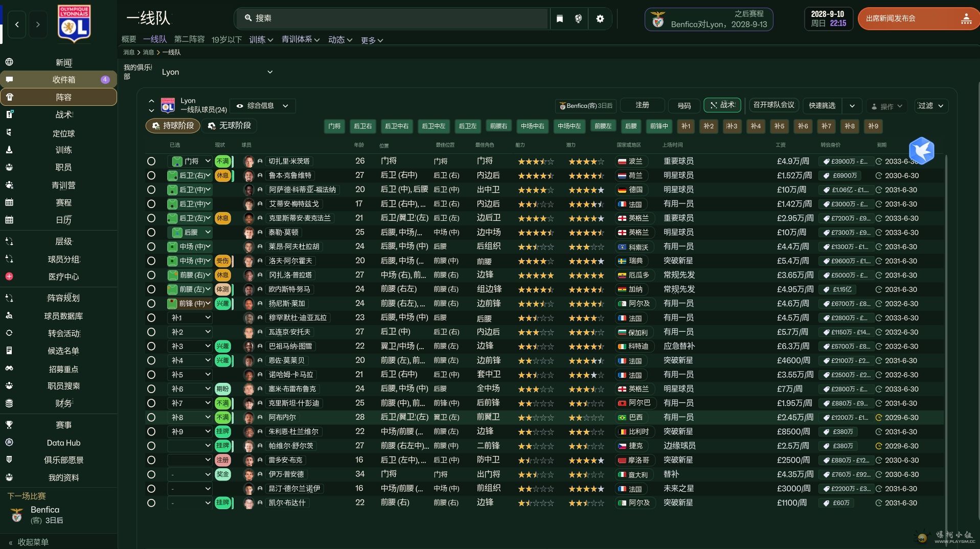Open the 操作 actions dropdown
This screenshot has height=549, width=980.
pos(887,106)
